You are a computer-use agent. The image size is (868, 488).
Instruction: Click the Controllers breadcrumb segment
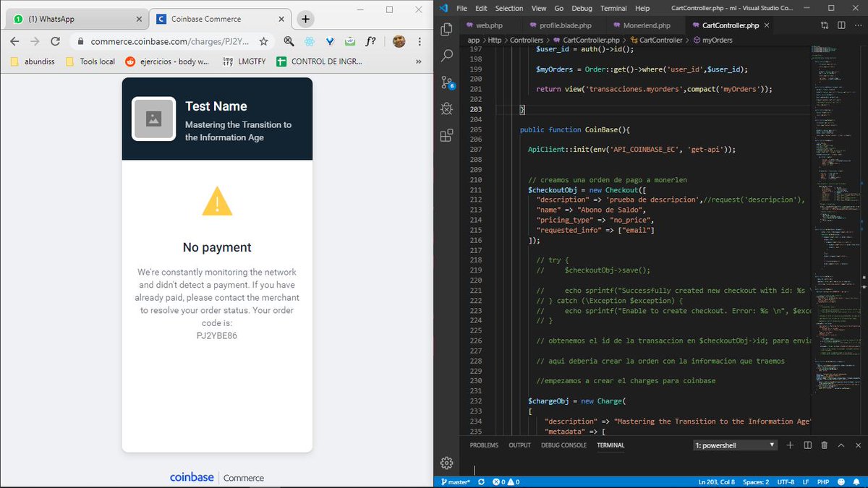pyautogui.click(x=526, y=40)
